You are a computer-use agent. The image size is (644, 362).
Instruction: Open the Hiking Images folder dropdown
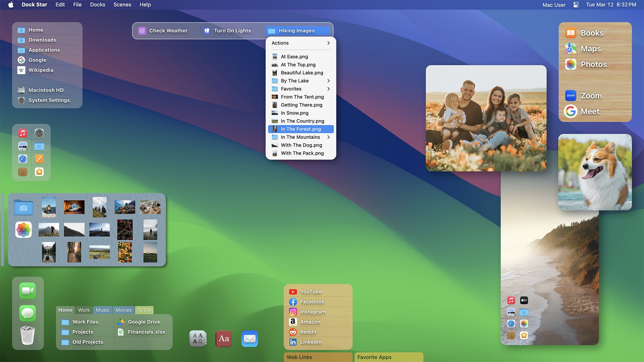[x=298, y=31]
